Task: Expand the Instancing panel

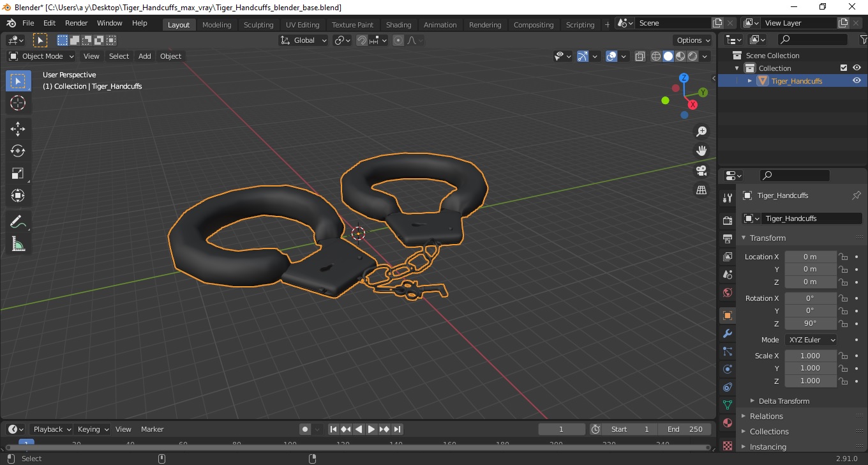Action: click(768, 446)
